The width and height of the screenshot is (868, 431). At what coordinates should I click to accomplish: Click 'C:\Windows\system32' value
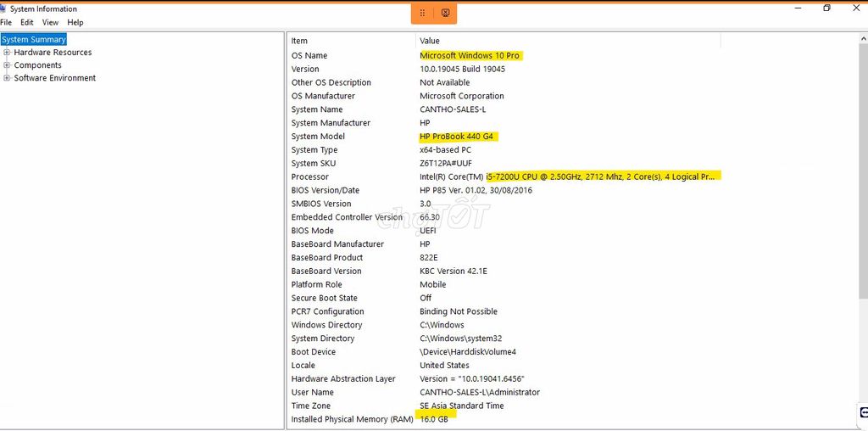pyautogui.click(x=460, y=339)
